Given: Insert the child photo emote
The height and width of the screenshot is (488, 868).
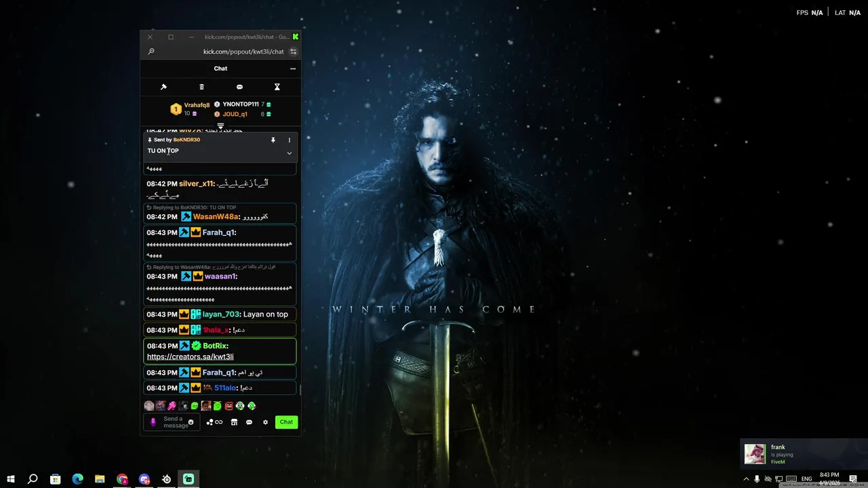Looking at the screenshot, I should (x=206, y=406).
